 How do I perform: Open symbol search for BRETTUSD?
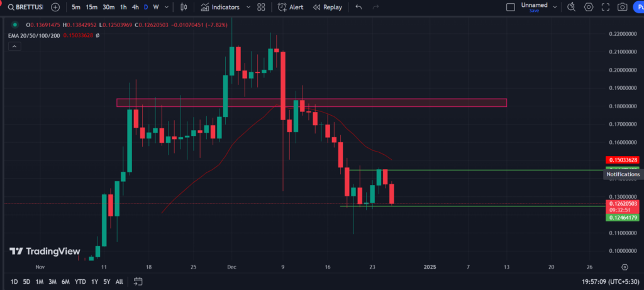click(25, 7)
